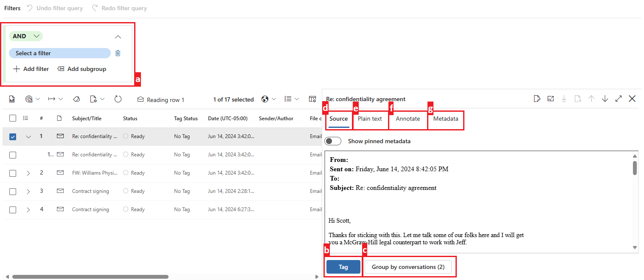Click the edit document icon in the viewer
The image size is (644, 280).
point(537,98)
